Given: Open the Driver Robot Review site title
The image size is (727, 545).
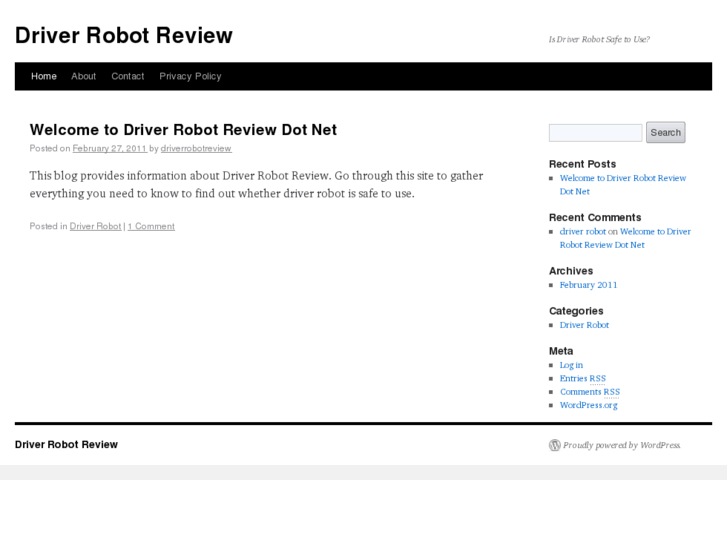Looking at the screenshot, I should [x=124, y=35].
